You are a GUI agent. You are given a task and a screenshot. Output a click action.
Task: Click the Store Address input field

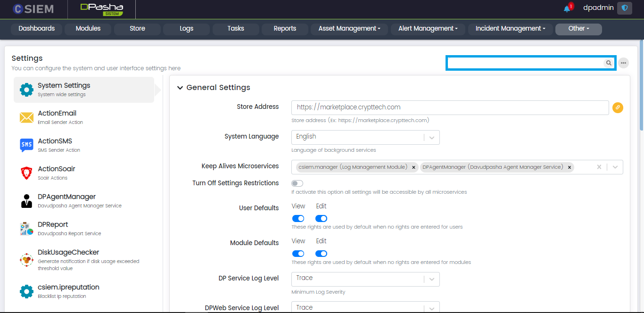click(450, 107)
